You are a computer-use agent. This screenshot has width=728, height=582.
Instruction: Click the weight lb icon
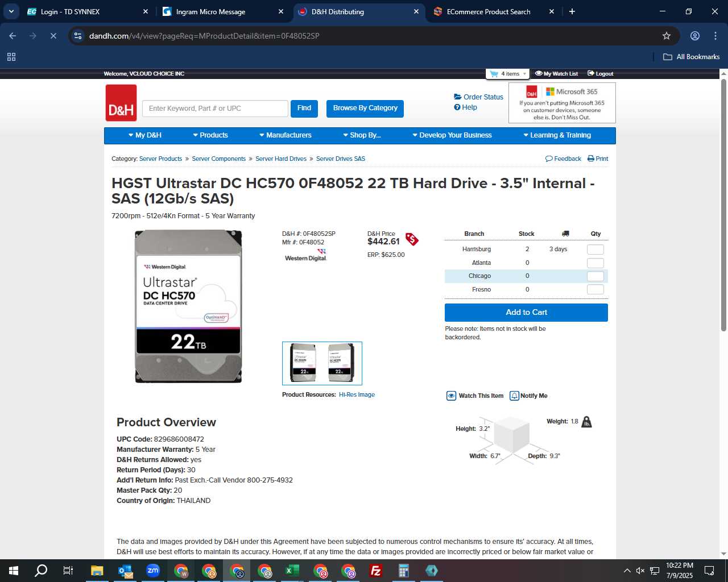pyautogui.click(x=587, y=422)
